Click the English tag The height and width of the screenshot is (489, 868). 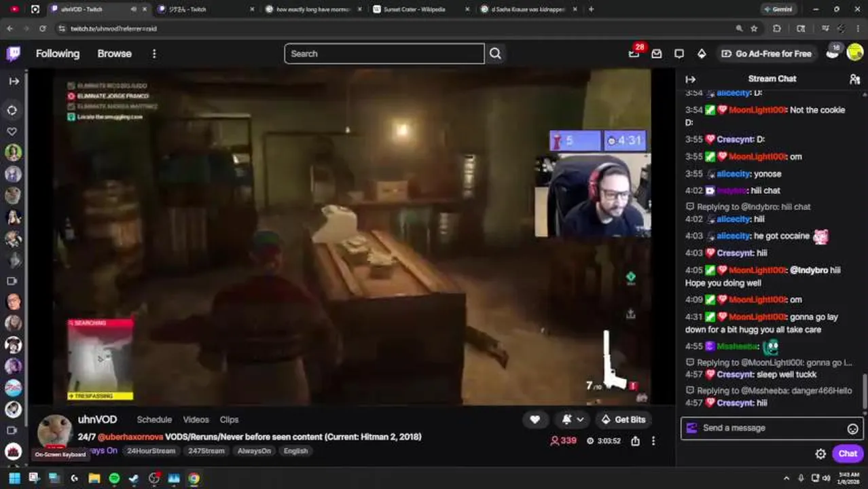(295, 451)
